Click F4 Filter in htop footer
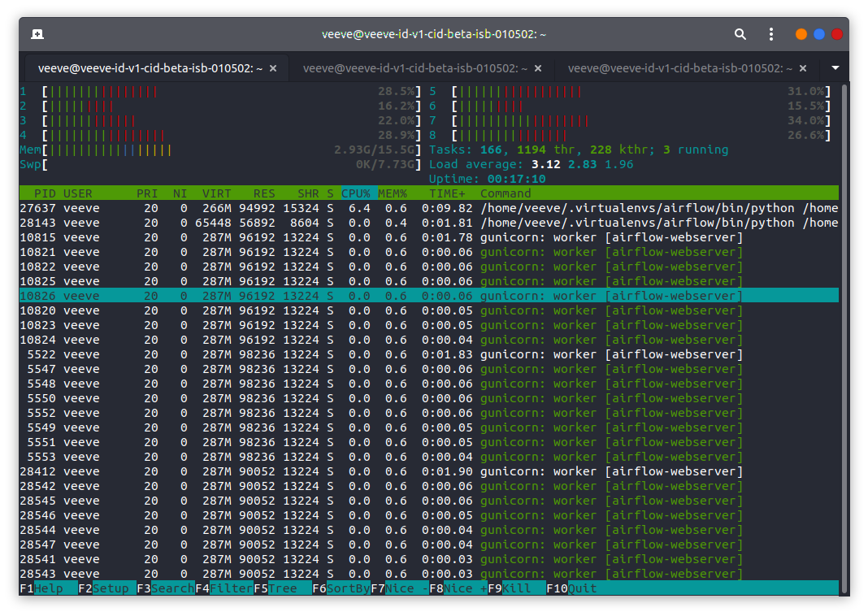This screenshot has width=868, height=616. pyautogui.click(x=224, y=588)
